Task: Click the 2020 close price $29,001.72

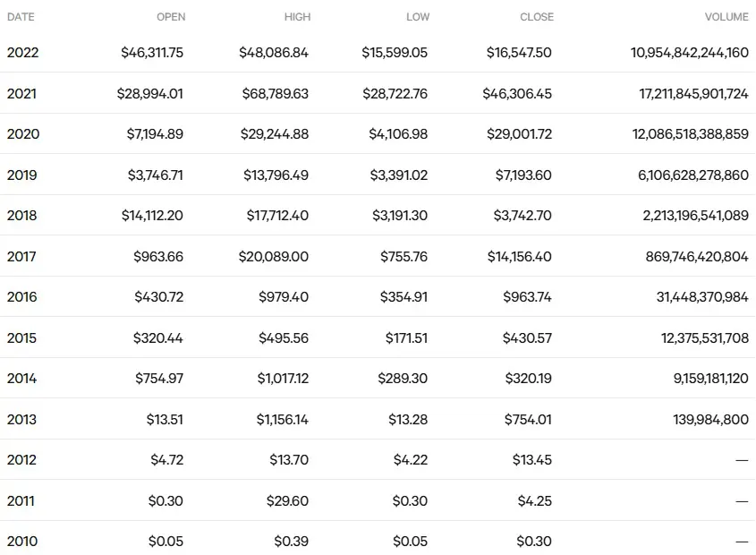Action: [x=519, y=133]
